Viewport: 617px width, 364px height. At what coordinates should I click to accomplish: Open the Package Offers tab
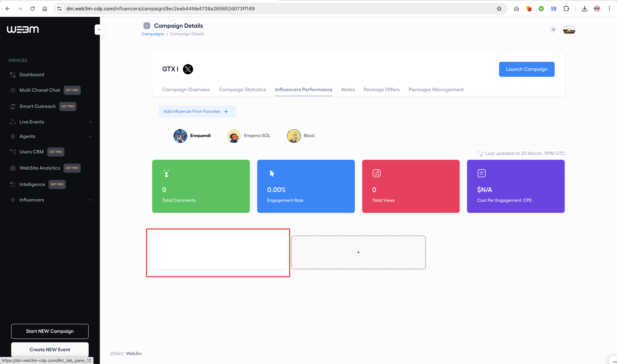(381, 90)
